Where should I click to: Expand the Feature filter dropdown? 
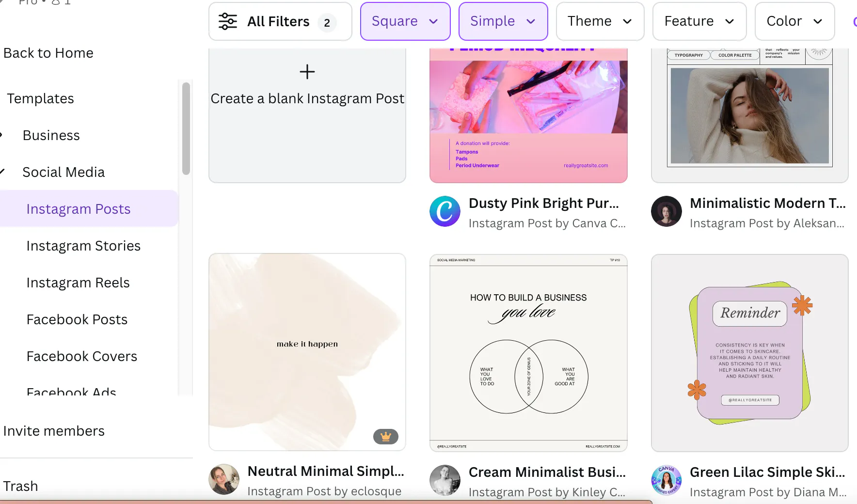(x=699, y=21)
